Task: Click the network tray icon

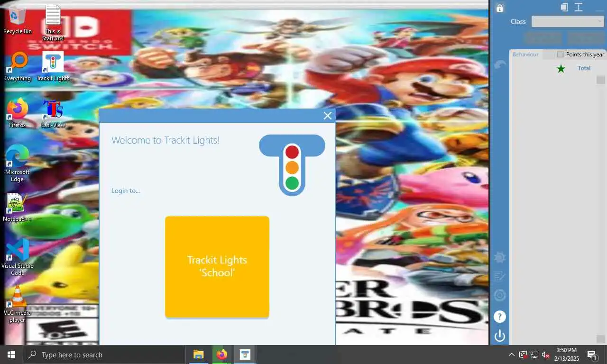Action: tap(534, 355)
